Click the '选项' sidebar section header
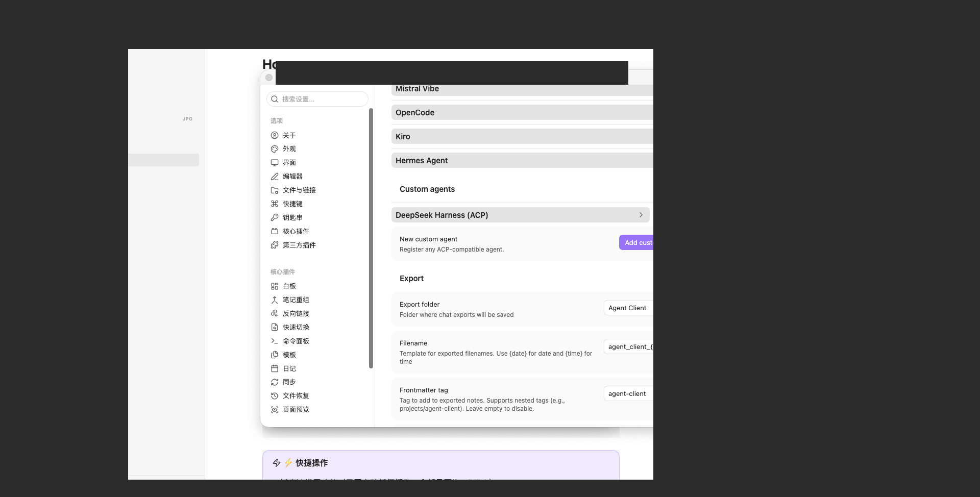This screenshot has height=497, width=980. tap(277, 121)
